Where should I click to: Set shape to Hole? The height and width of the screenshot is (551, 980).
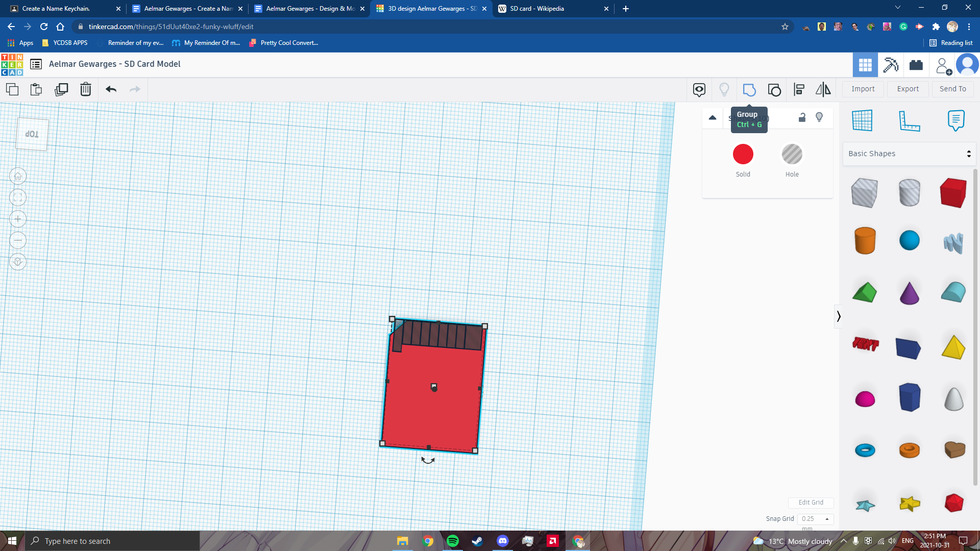pos(792,154)
